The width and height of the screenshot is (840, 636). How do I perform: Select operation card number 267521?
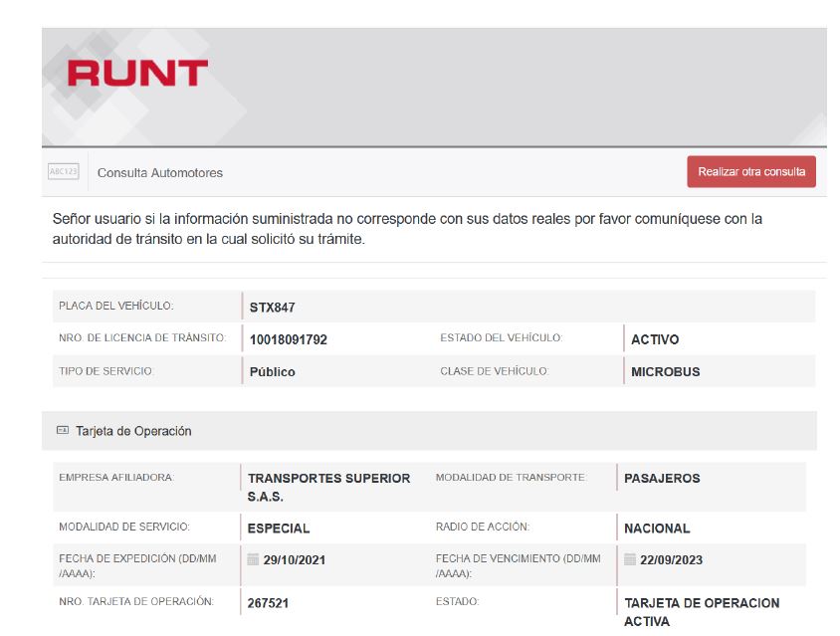pos(269,603)
